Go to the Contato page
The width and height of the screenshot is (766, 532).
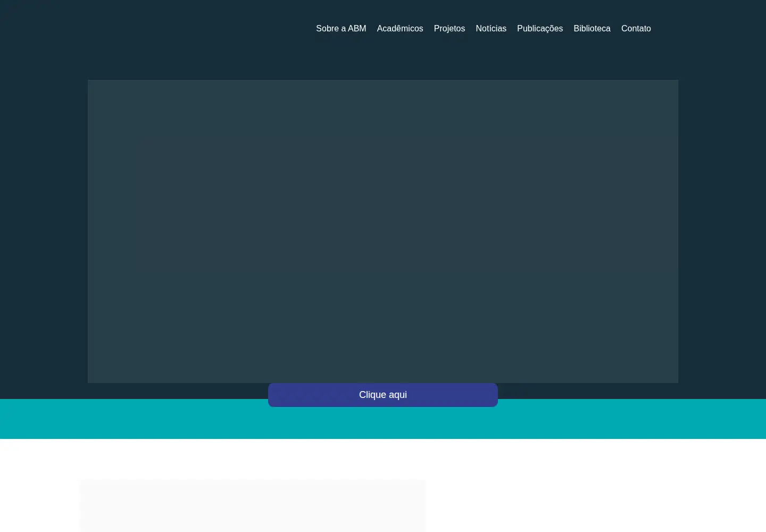pyautogui.click(x=636, y=29)
